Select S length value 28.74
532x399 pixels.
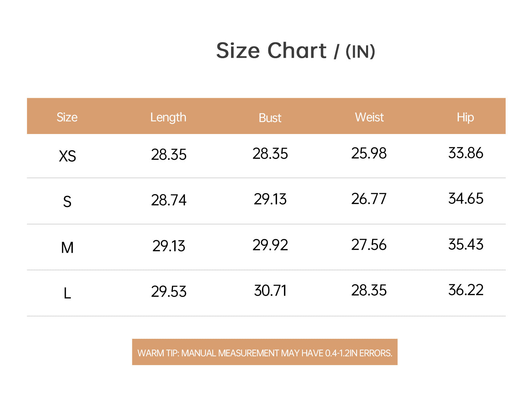click(169, 200)
